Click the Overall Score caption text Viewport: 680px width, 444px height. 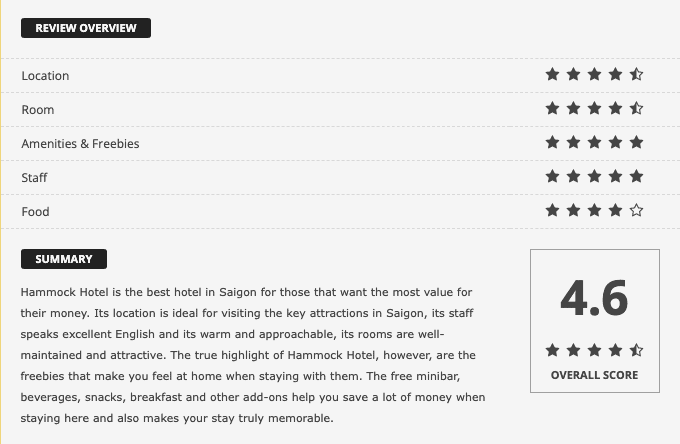[x=594, y=375]
